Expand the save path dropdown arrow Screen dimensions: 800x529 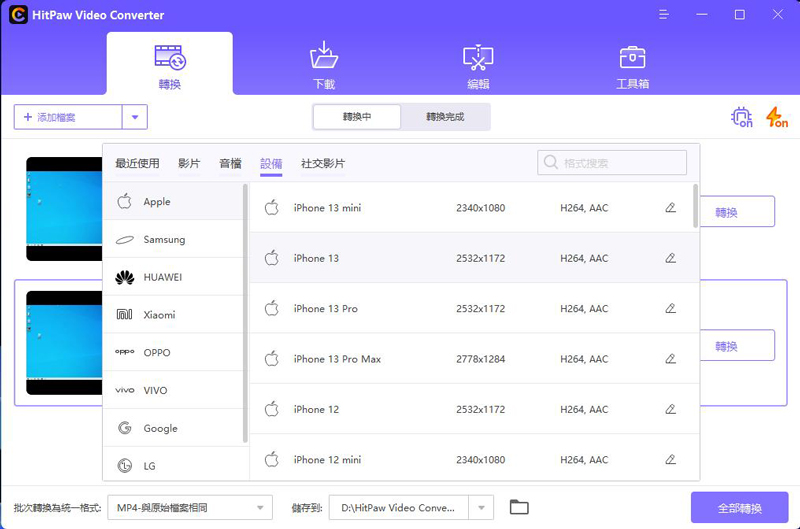481,508
